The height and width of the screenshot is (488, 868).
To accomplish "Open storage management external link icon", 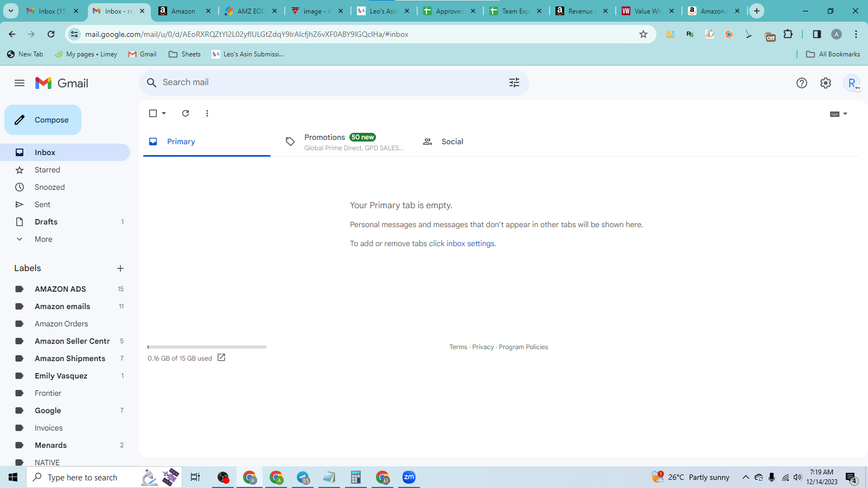I will click(221, 357).
